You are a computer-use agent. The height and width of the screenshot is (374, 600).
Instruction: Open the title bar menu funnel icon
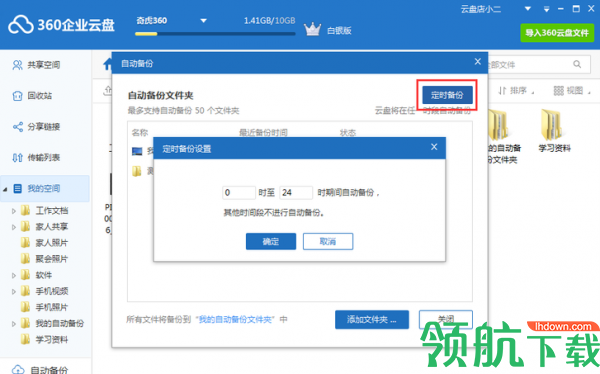click(x=546, y=9)
